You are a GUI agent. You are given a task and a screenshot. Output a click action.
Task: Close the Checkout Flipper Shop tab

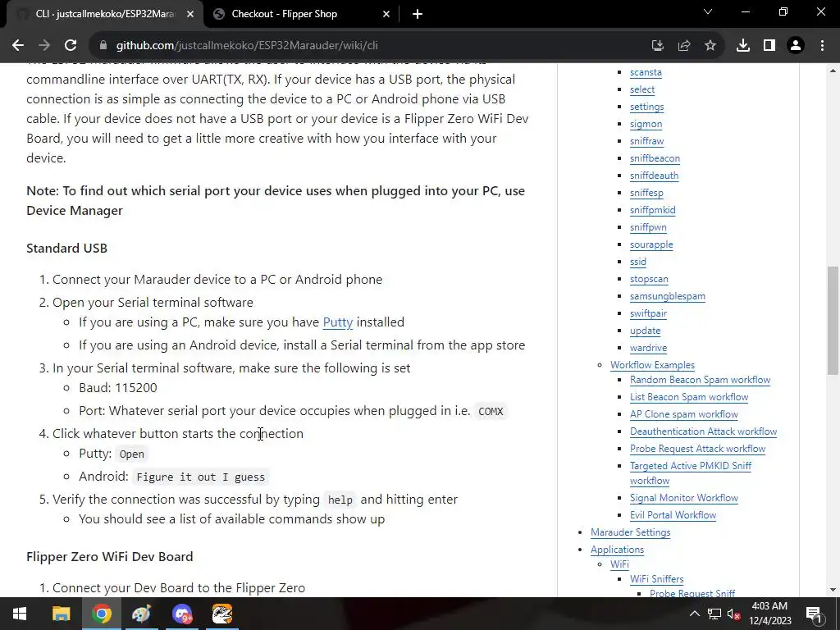386,14
